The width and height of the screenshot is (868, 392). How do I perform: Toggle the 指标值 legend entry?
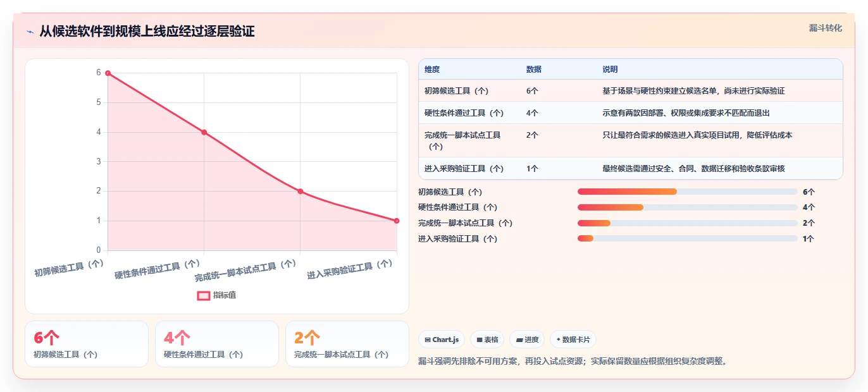(217, 295)
